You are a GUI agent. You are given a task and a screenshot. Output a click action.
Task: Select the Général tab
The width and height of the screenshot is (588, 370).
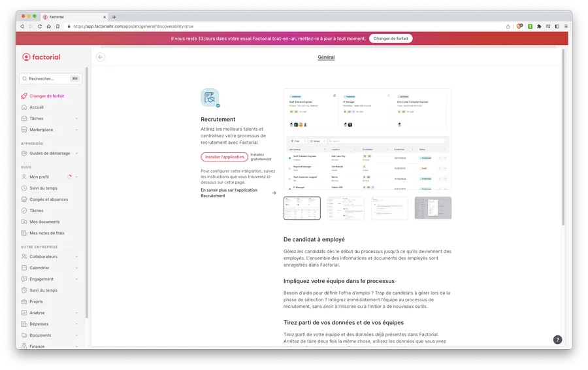click(326, 57)
